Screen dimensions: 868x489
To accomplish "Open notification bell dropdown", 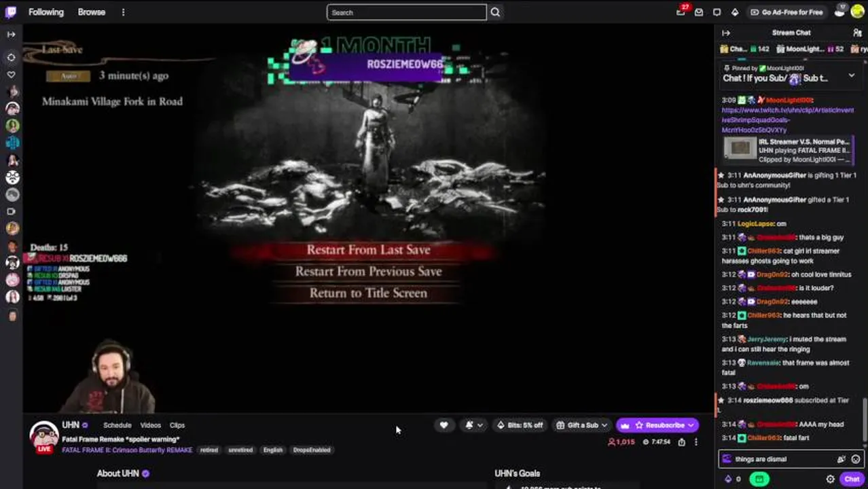I will (473, 425).
